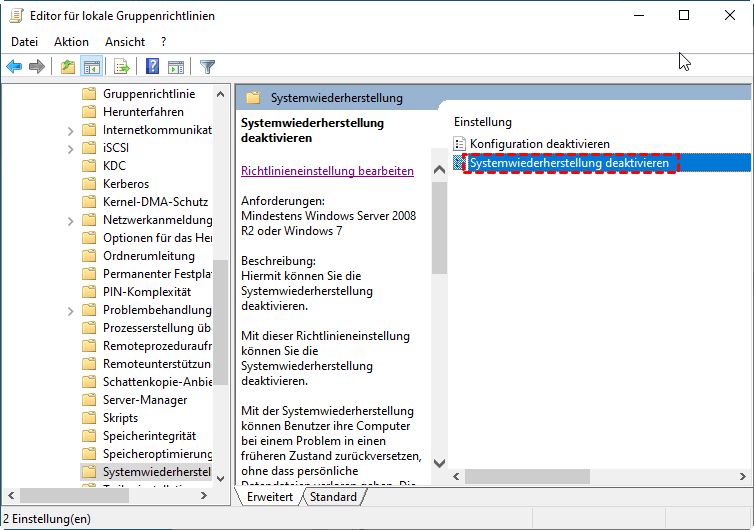This screenshot has width=754, height=530.
Task: Select PIN-Komplexität in the tree
Action: (147, 292)
